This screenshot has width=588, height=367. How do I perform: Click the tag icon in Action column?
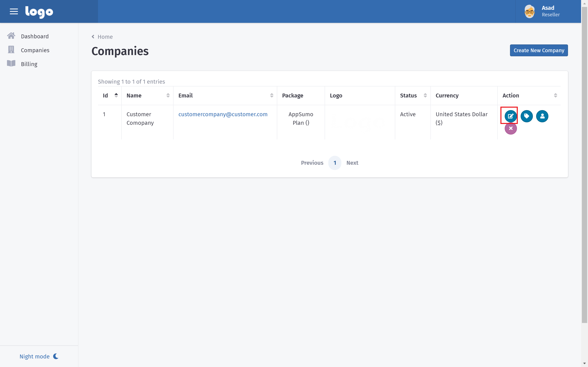(527, 116)
